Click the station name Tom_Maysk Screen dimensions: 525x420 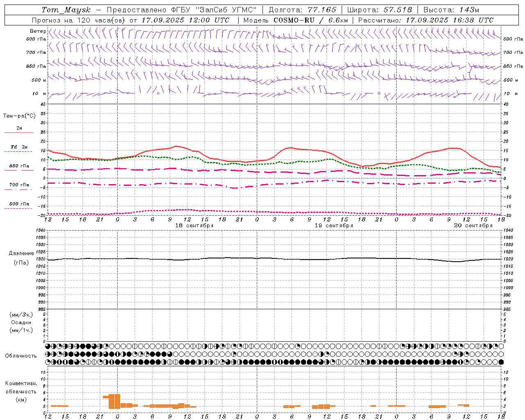click(x=66, y=10)
